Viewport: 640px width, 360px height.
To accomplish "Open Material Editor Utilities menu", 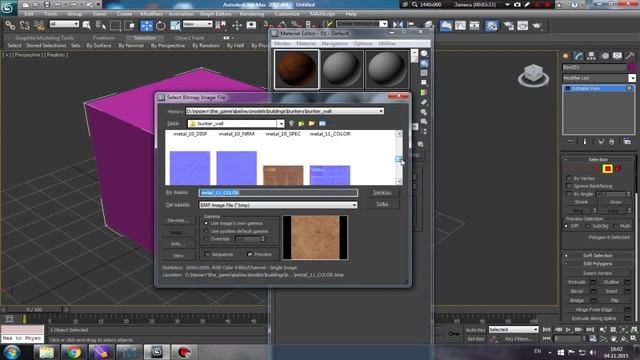I will click(387, 43).
